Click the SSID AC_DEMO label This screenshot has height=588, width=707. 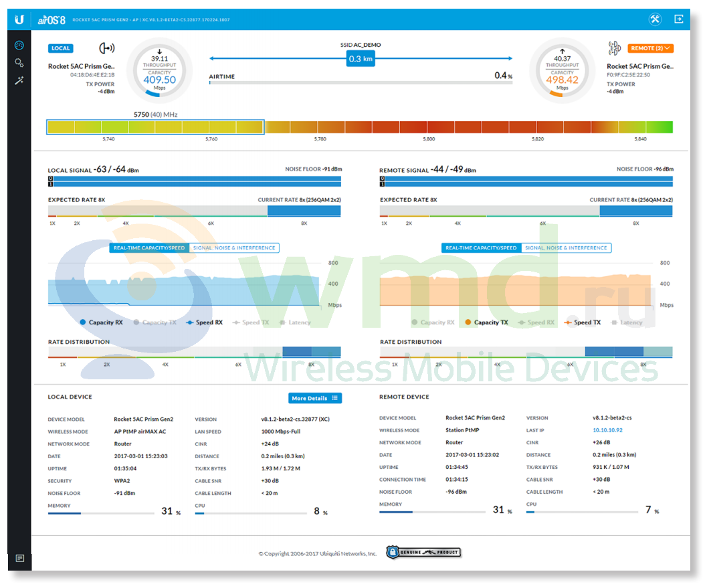[361, 45]
